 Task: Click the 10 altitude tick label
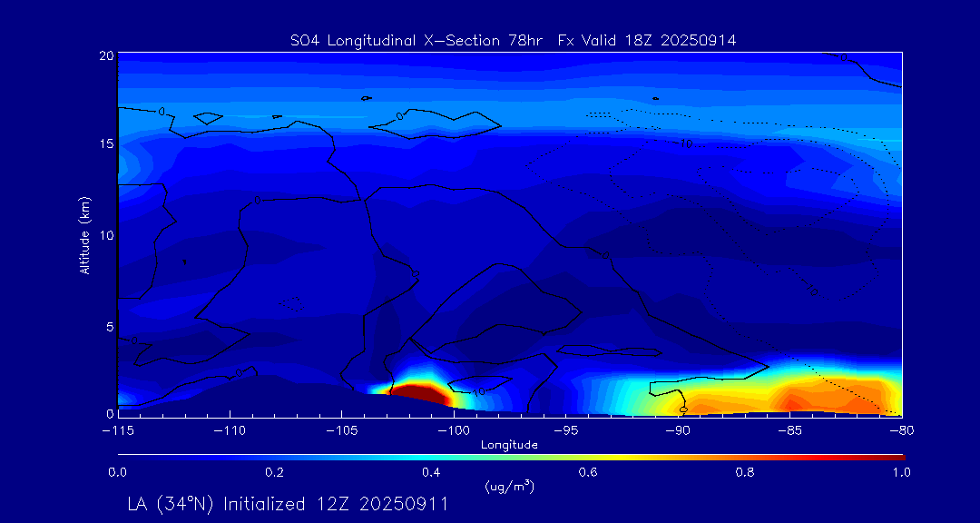click(105, 235)
